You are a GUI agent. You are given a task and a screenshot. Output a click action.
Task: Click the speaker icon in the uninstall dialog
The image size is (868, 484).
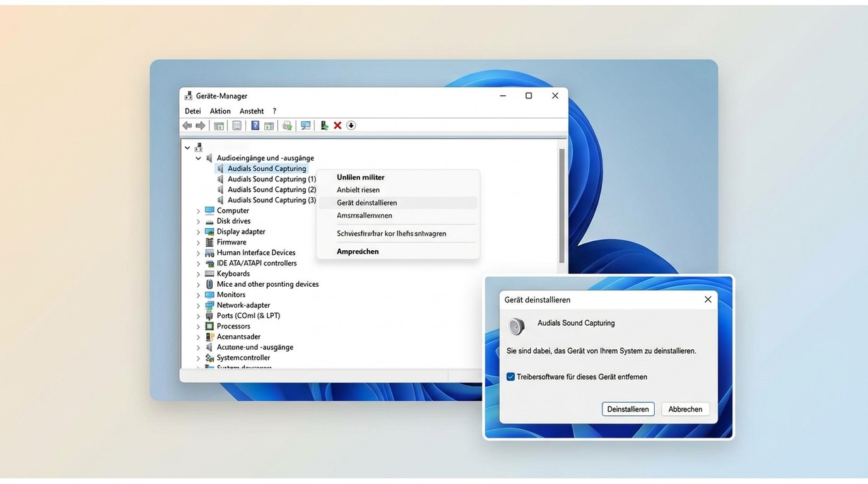517,326
